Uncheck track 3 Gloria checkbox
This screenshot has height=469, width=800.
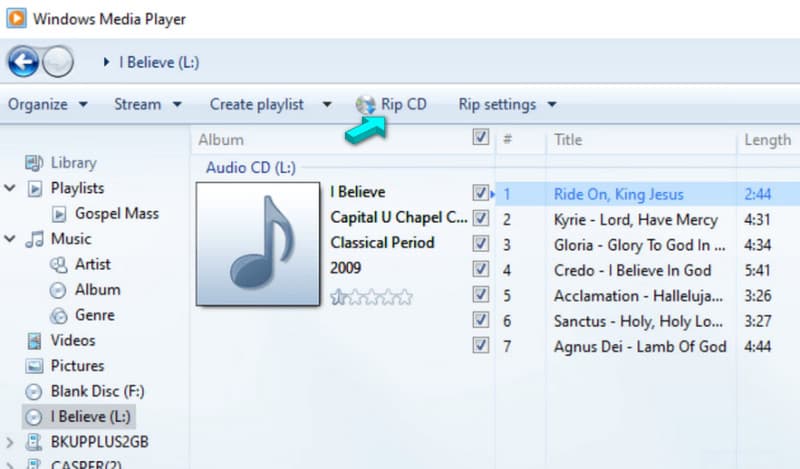(481, 243)
